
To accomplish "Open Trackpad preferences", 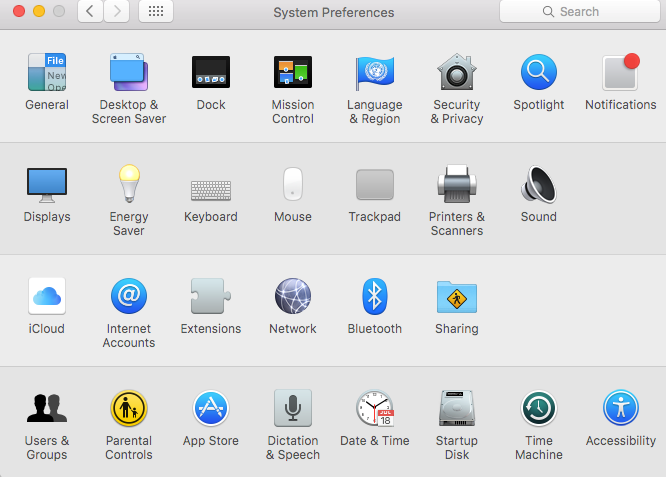I will point(375,184).
